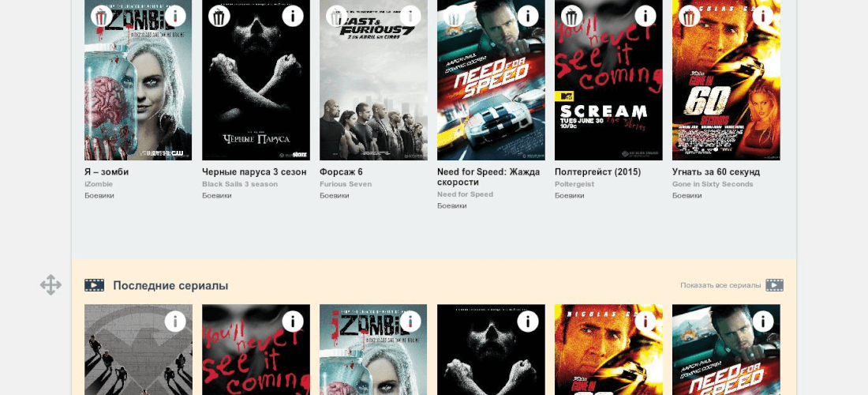Open Черные паруса 3 сезон title
This screenshot has width=868, height=395.
[254, 172]
